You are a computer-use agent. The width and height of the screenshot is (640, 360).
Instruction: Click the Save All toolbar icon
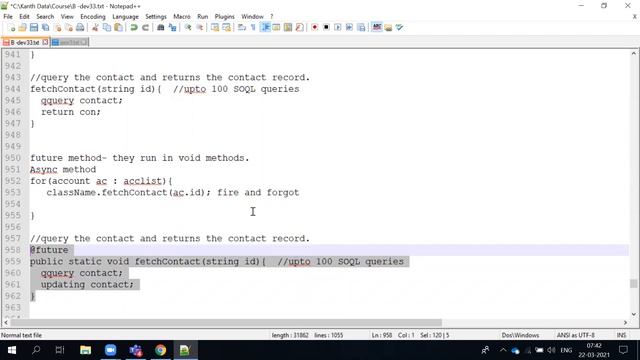click(45, 27)
